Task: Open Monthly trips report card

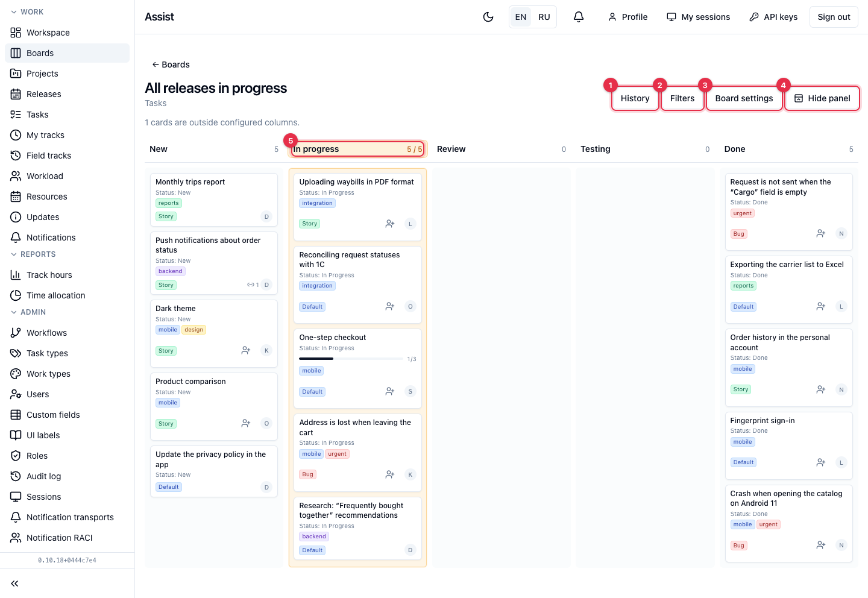Action: coord(213,200)
